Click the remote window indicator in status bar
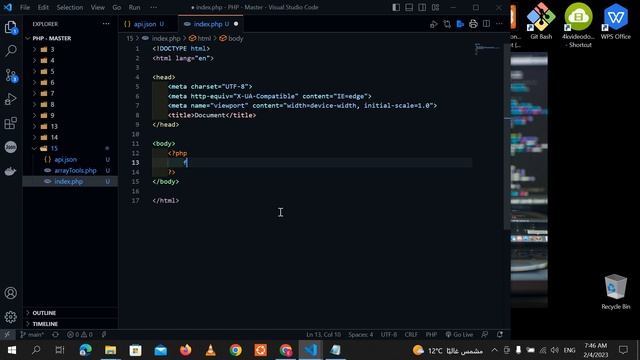 (7, 335)
